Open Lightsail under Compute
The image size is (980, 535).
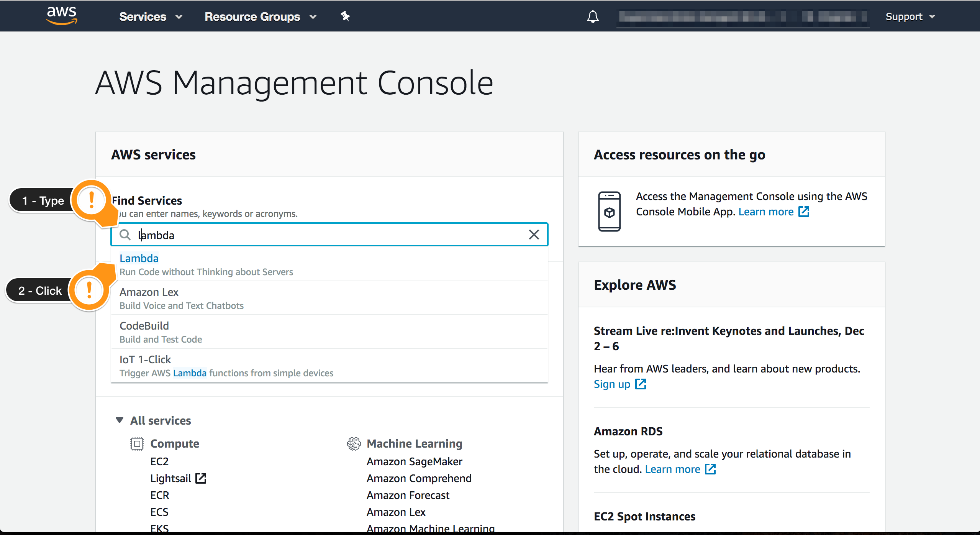point(170,478)
